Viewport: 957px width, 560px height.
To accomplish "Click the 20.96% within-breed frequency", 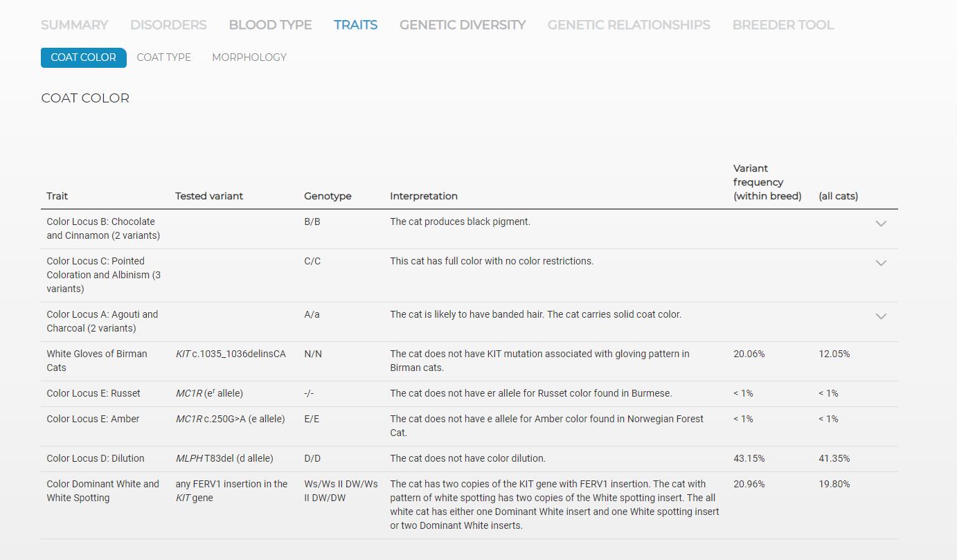I will click(749, 484).
